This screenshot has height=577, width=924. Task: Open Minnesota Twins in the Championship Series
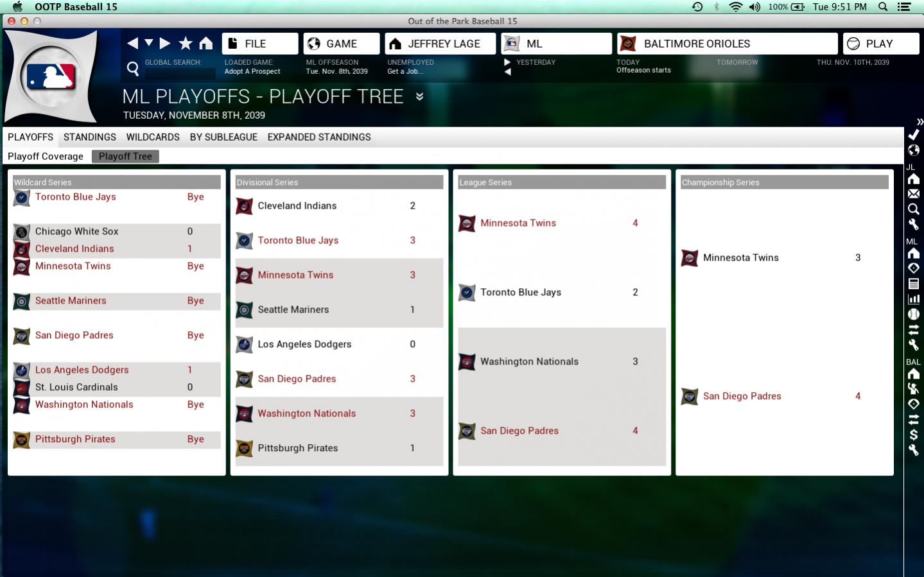pos(741,257)
